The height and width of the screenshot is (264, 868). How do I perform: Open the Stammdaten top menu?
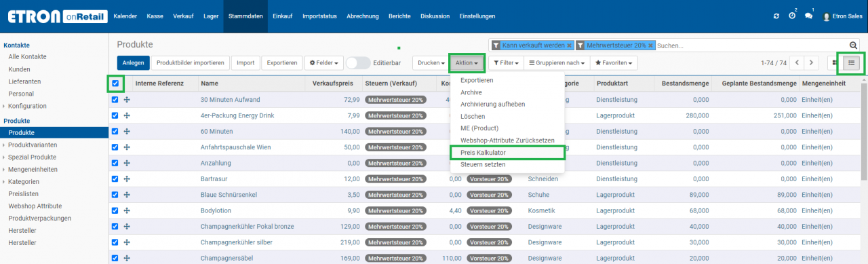[x=245, y=16]
